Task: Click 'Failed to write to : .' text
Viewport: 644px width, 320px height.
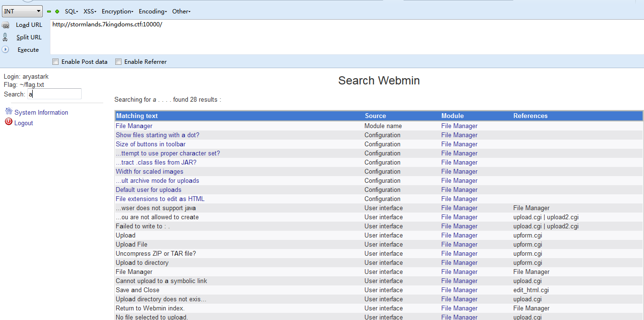Action: coord(143,226)
